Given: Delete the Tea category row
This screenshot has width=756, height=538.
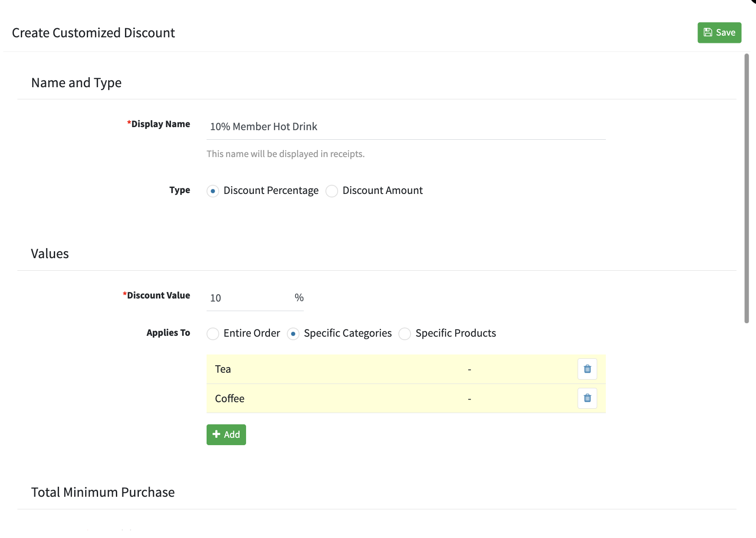Looking at the screenshot, I should tap(587, 369).
